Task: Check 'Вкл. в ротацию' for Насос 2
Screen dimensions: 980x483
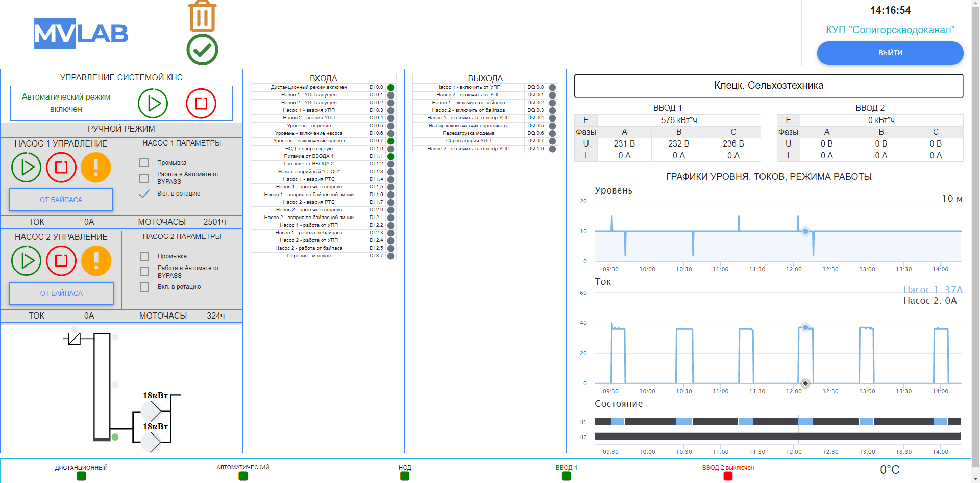Action: 144,287
